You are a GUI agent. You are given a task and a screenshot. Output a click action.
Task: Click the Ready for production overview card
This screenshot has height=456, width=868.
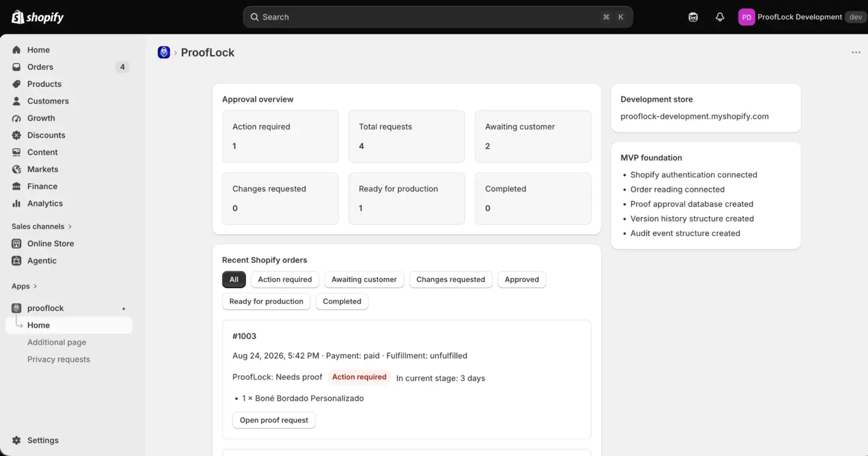coord(407,199)
